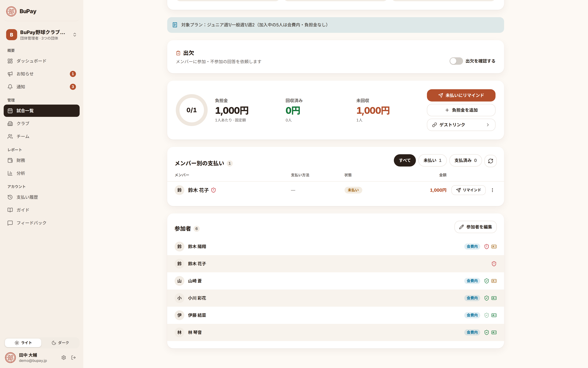The image size is (588, 368).
Task: Refresh the member payments list
Action: point(490,161)
